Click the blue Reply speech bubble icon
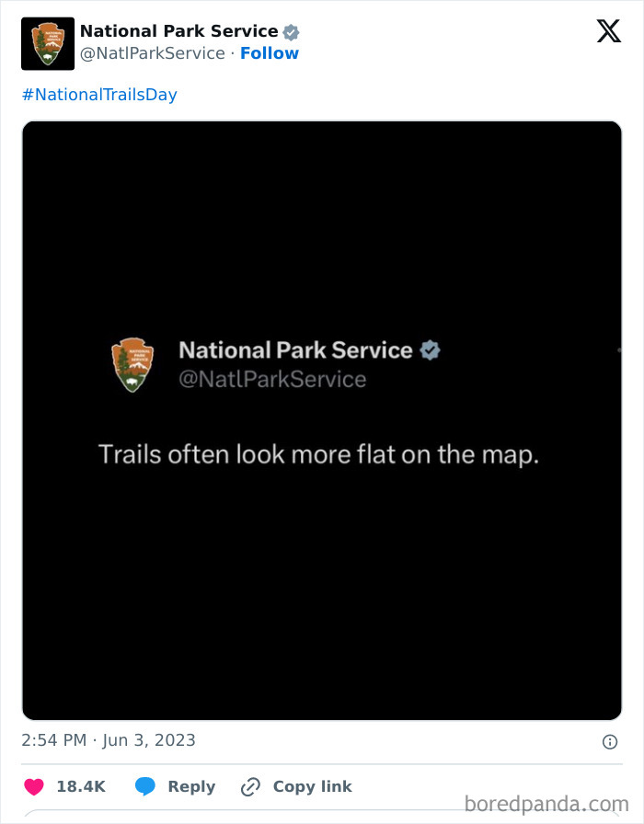This screenshot has width=644, height=824. pyautogui.click(x=145, y=786)
